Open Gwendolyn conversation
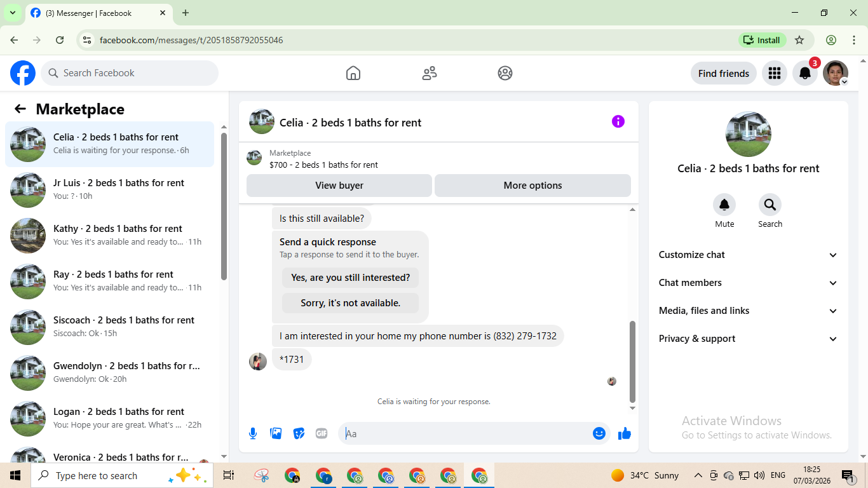868x488 pixels. pos(110,373)
